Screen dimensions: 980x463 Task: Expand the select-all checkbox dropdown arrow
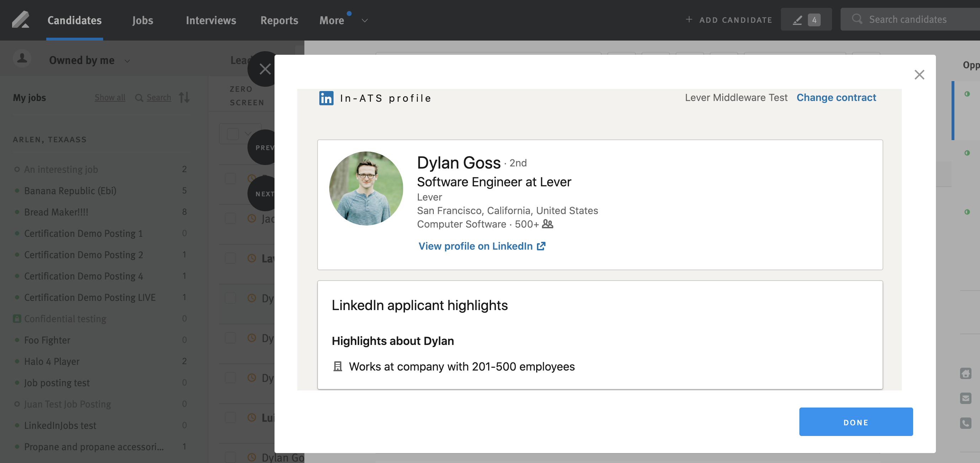click(248, 134)
